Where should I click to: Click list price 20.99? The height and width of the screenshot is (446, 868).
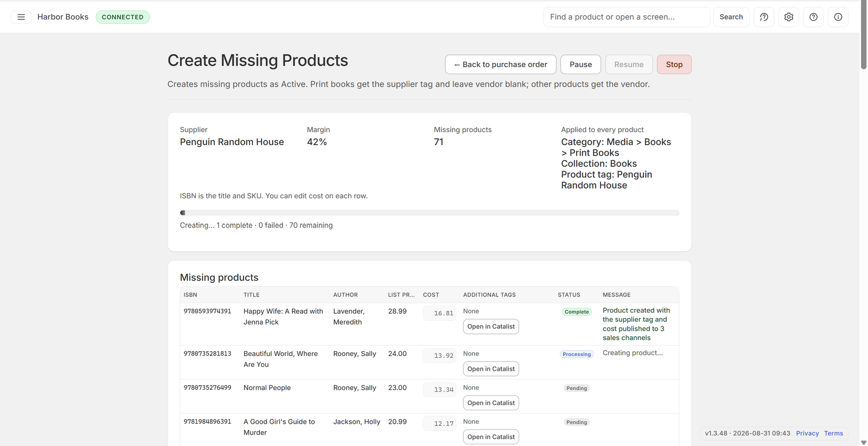click(397, 422)
